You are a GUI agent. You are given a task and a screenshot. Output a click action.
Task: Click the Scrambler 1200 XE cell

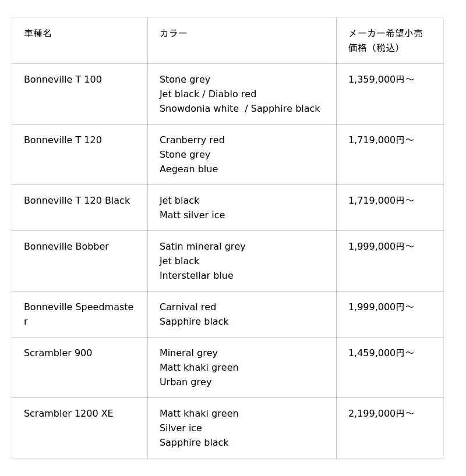[x=69, y=414]
